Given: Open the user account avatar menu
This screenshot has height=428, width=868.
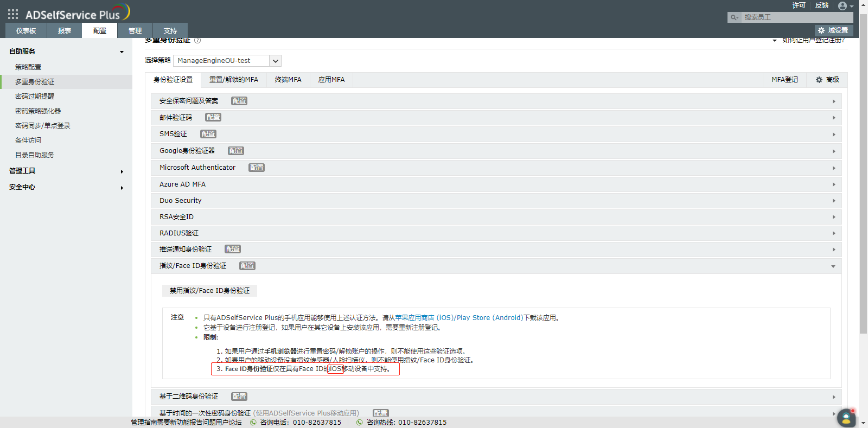Looking at the screenshot, I should pos(845,6).
